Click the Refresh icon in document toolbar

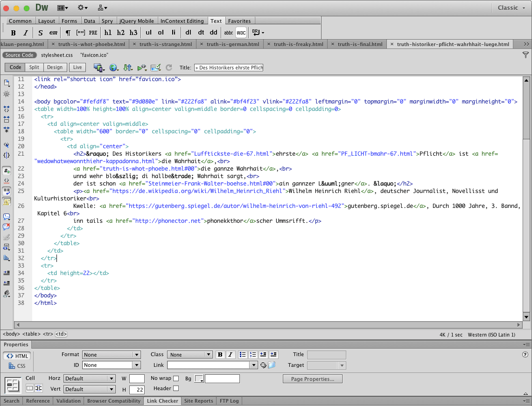(x=169, y=68)
